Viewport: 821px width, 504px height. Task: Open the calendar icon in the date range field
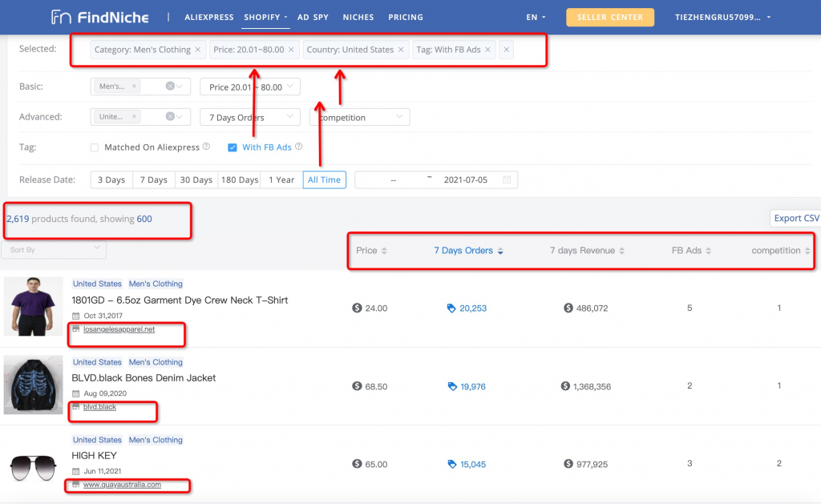(x=507, y=179)
